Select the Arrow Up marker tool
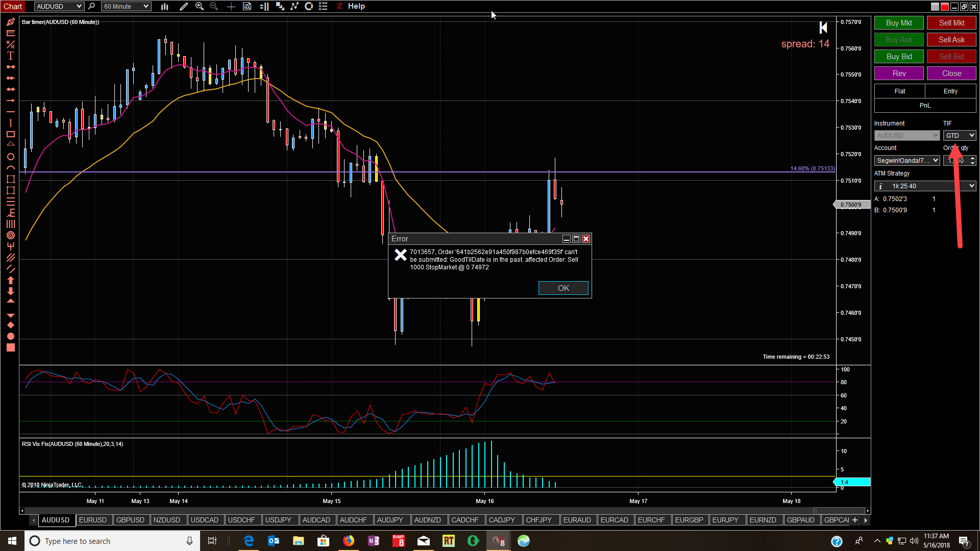This screenshot has width=980, height=551. [x=10, y=280]
